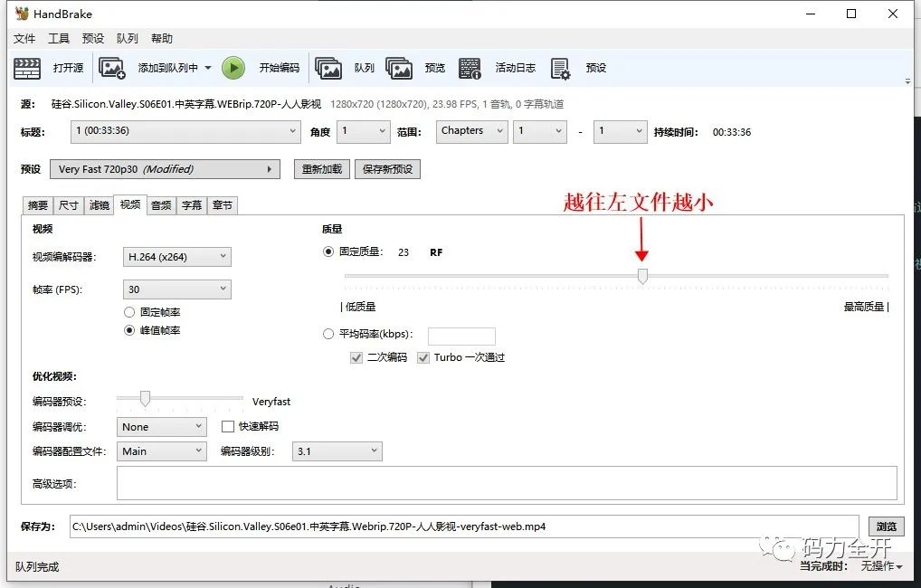This screenshot has width=921, height=588.
Task: Open the 帮助 menu
Action: tap(162, 39)
